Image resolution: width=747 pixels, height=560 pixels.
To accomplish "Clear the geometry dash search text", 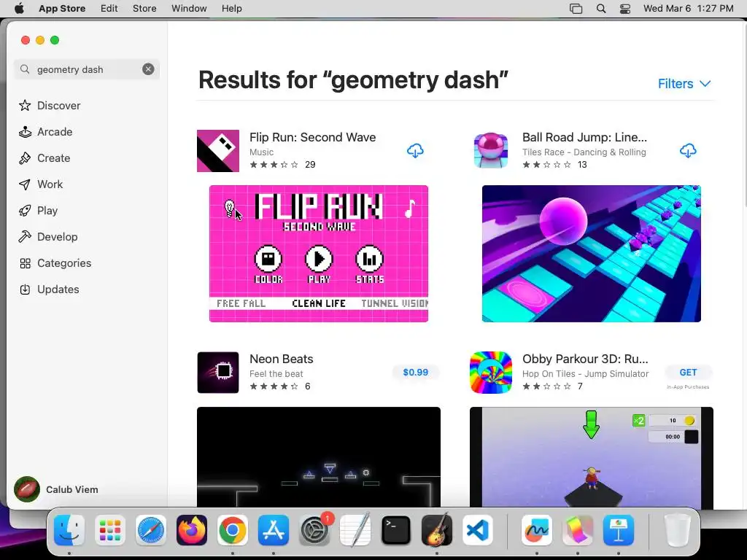I will pyautogui.click(x=148, y=69).
